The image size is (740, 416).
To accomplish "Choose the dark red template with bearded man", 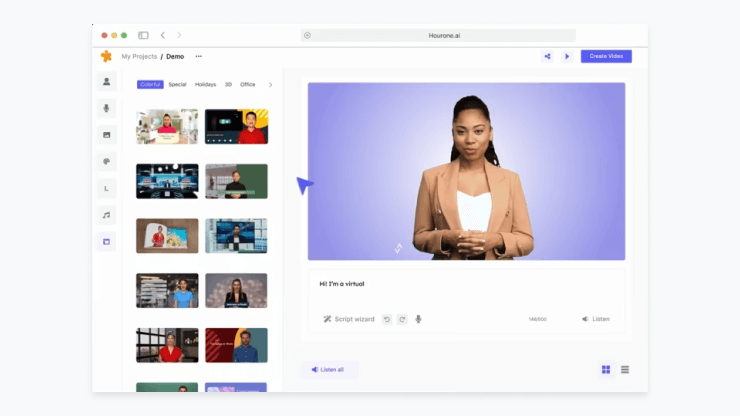I will pyautogui.click(x=236, y=345).
